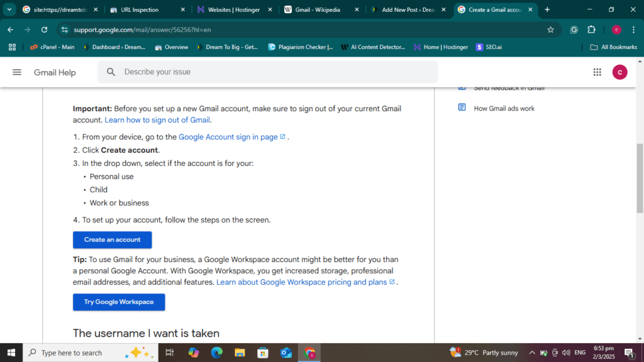The image size is (644, 362).
Task: Open the Google apps grid
Action: [597, 72]
